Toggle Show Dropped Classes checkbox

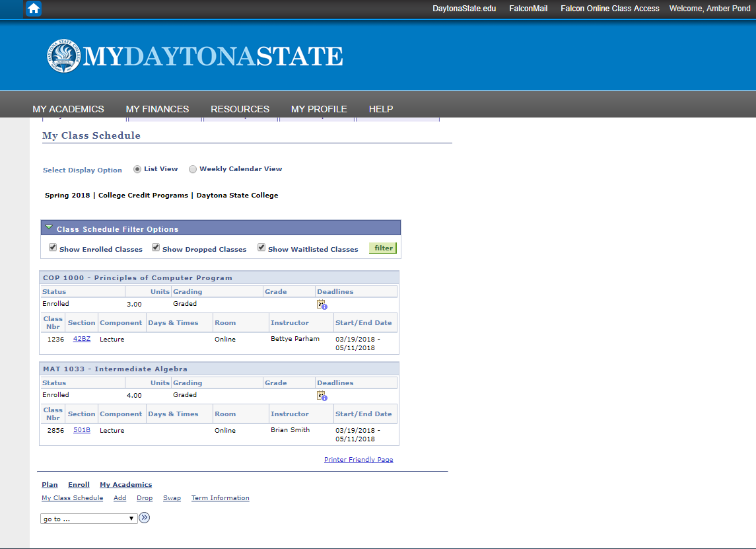point(156,248)
